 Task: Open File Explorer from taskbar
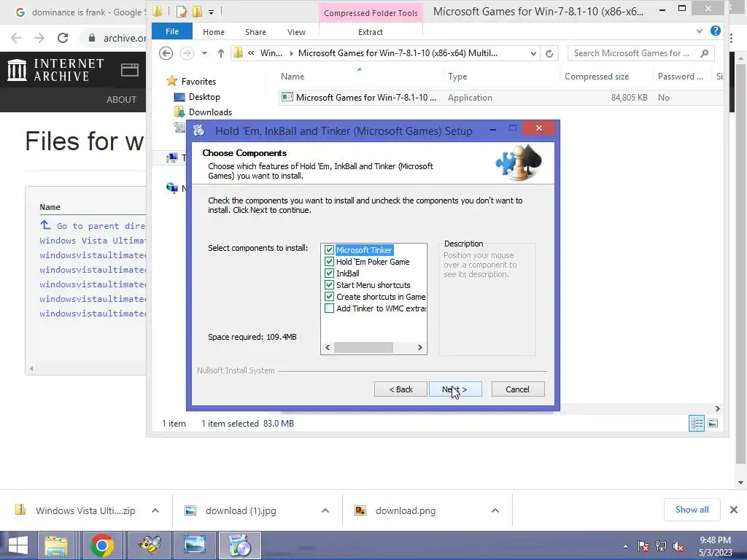[56, 545]
